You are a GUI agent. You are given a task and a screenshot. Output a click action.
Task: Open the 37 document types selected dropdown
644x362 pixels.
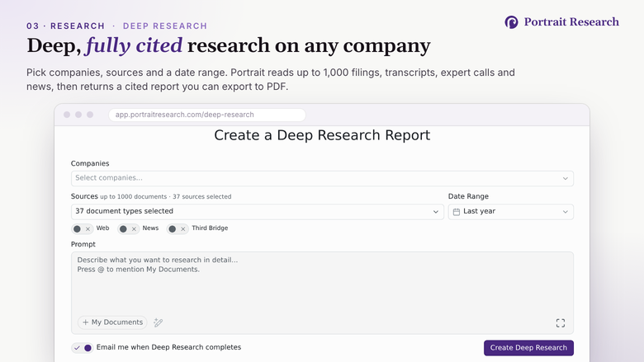click(x=257, y=212)
